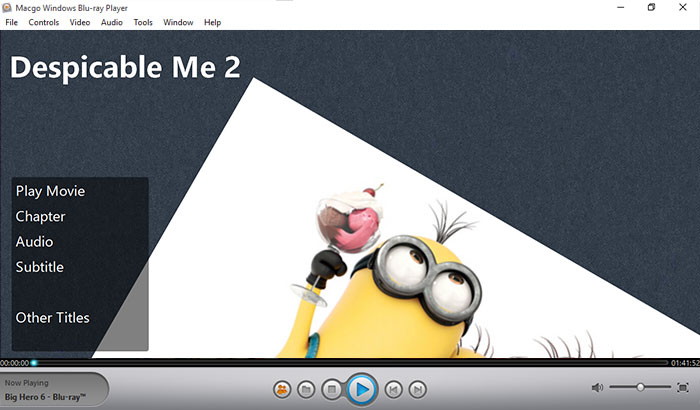
Task: Click the orange open disc icon
Action: (282, 390)
